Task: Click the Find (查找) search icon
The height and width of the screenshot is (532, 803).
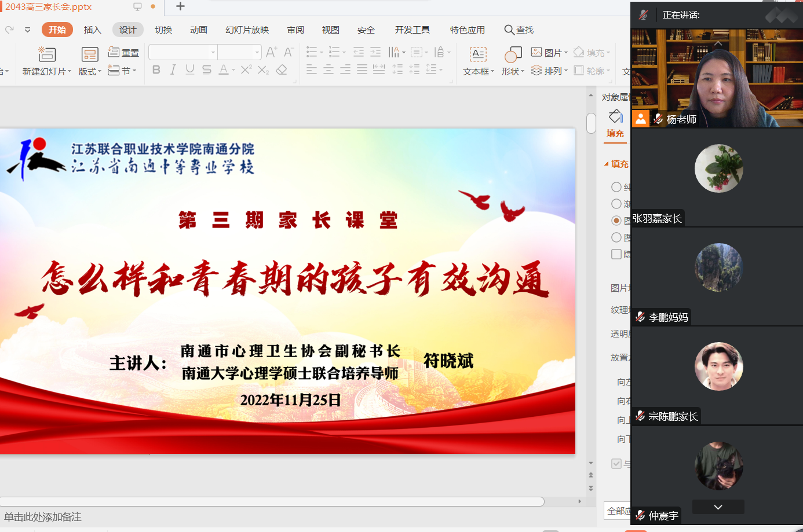Action: [x=509, y=30]
